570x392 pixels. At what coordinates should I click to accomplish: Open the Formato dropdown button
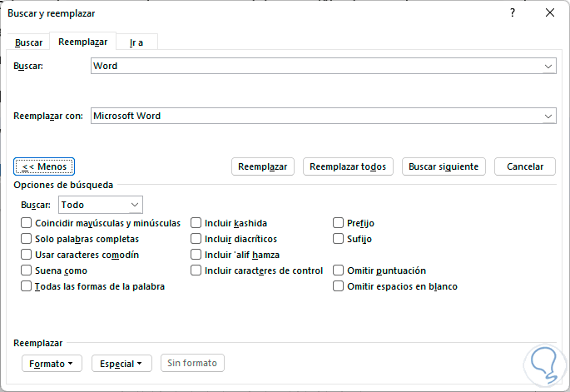click(51, 364)
